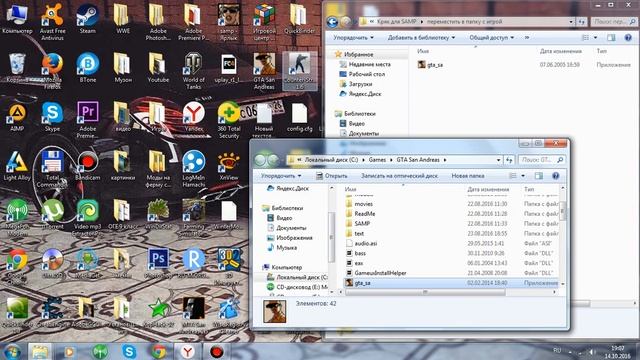The width and height of the screenshot is (640, 360).
Task: Open the uTorrent desktop shortcut
Action: pyautogui.click(x=52, y=215)
